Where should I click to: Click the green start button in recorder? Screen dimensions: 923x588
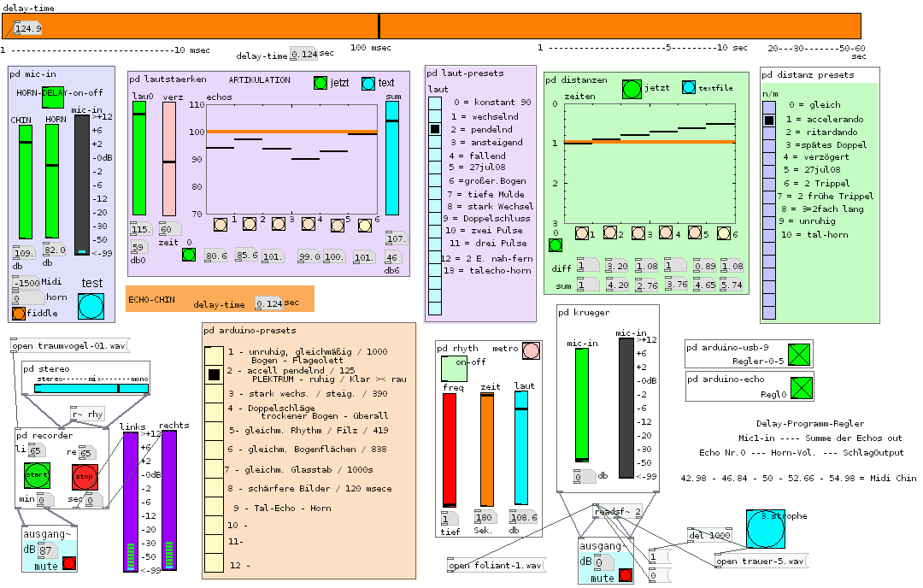click(37, 474)
